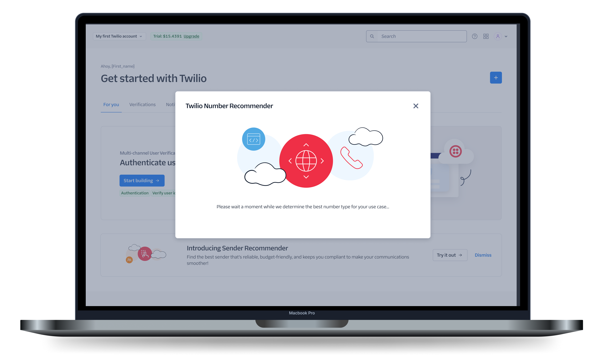Click the red globe illustration

[x=306, y=161]
